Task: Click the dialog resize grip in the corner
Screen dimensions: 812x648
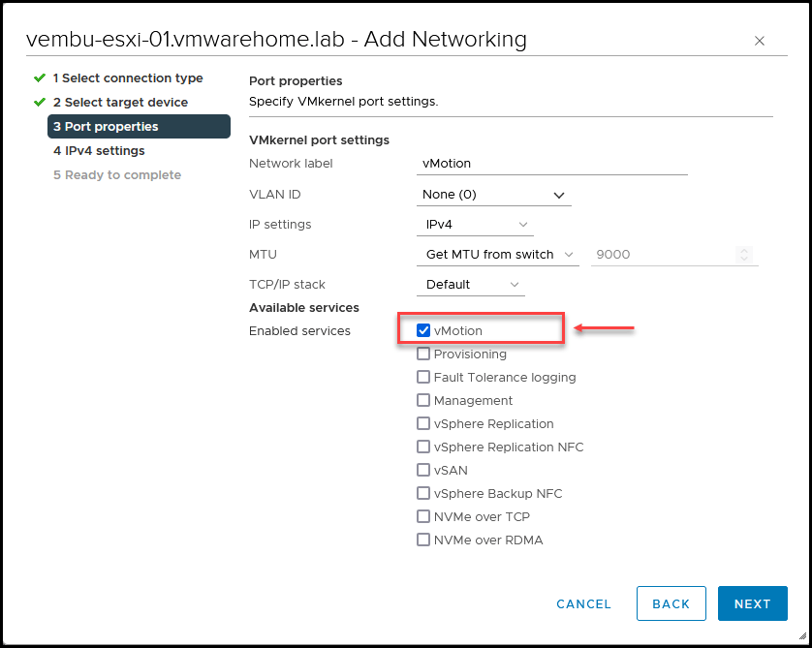Action: pyautogui.click(x=802, y=635)
